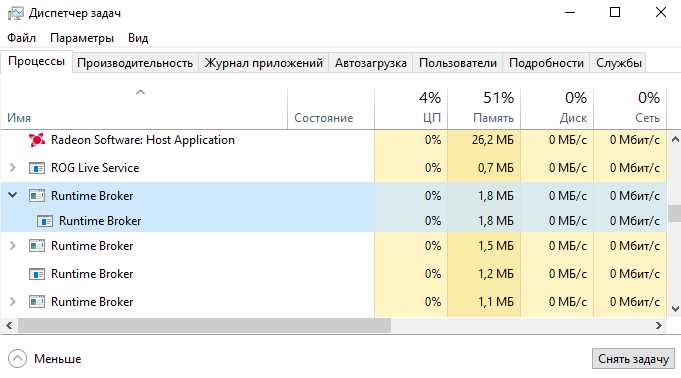
Task: Sort processes by the Память column
Action: tap(484, 109)
